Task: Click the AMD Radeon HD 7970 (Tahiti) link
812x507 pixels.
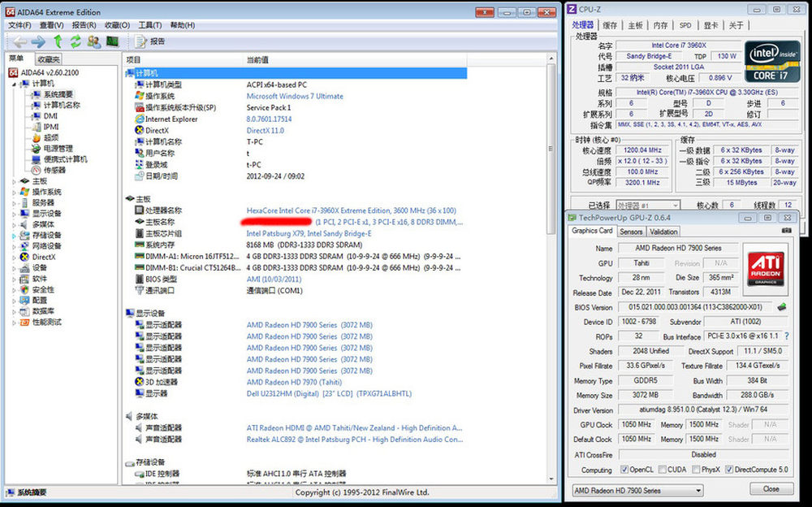Action: click(x=294, y=382)
